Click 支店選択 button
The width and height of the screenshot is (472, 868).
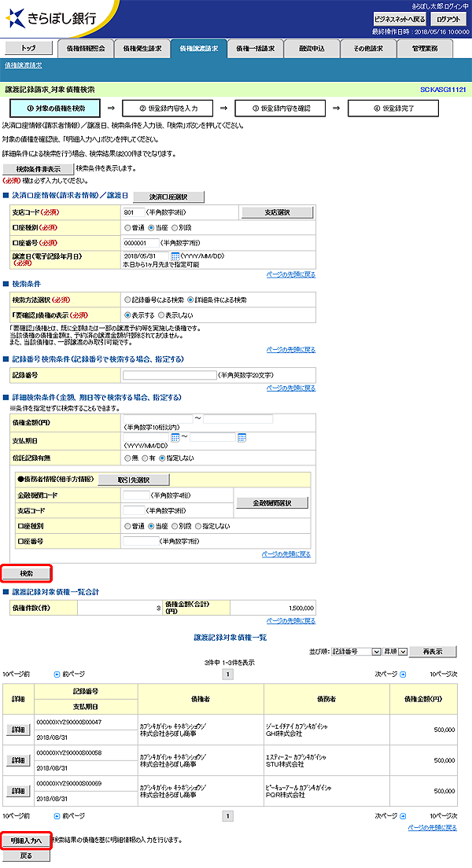point(278,212)
